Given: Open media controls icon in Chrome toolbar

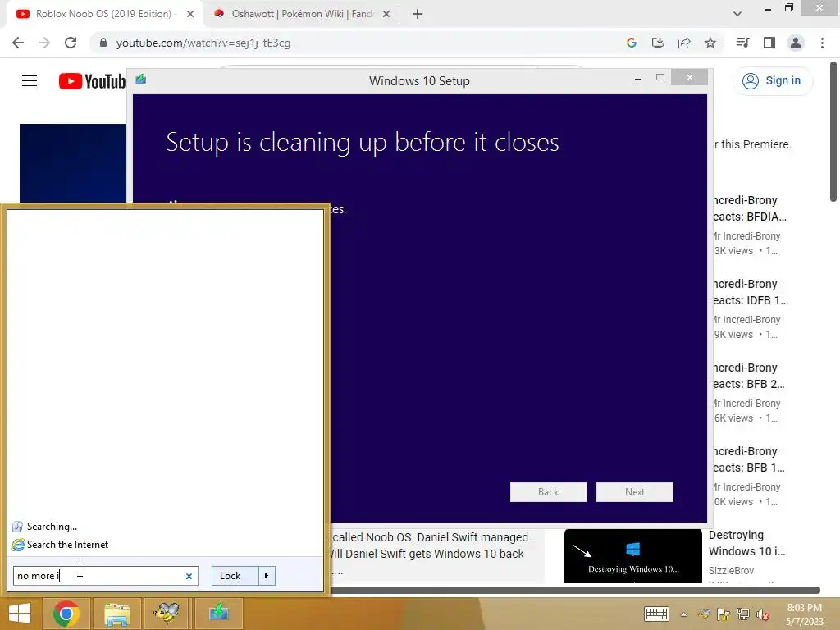Looking at the screenshot, I should (x=742, y=43).
